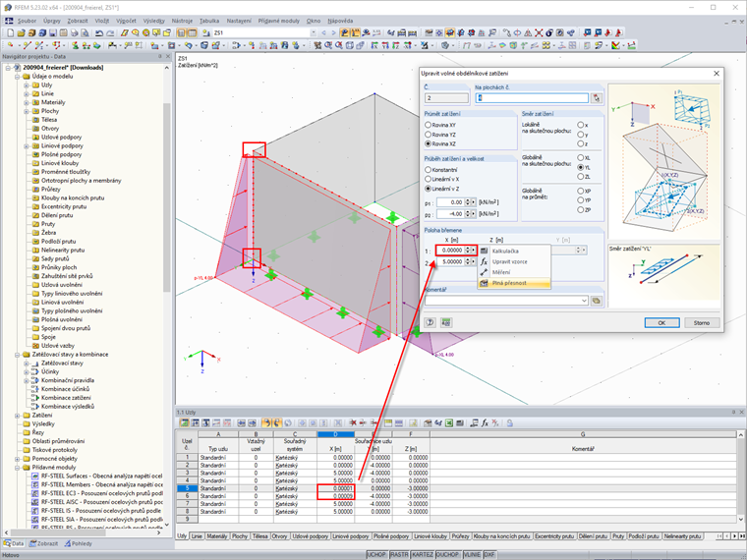Save the model using the floppy disk icon
This screenshot has width=747, height=560.
pos(52,32)
